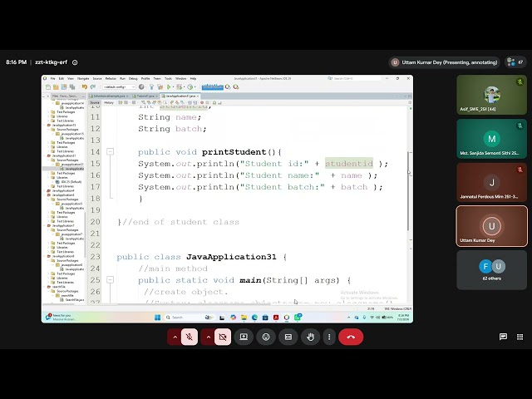
Task: Open the Edit menu in NetBeans
Action: 61,78
